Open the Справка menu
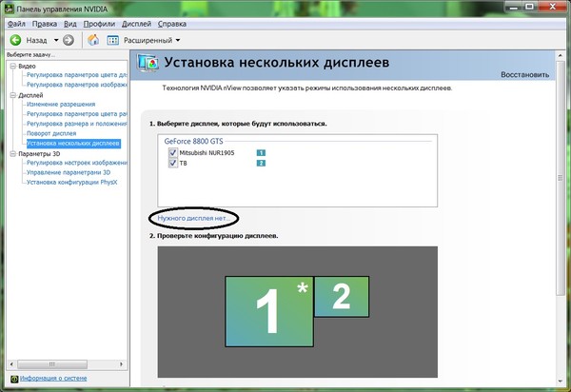 [172, 24]
